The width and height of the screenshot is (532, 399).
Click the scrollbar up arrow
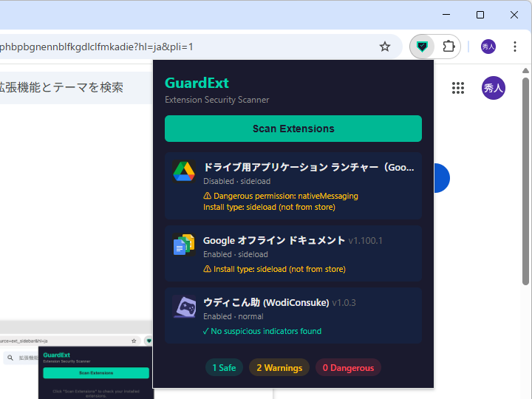525,71
